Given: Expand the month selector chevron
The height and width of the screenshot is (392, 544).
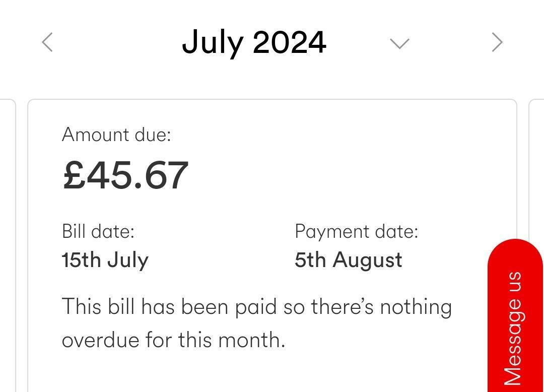Looking at the screenshot, I should (x=399, y=43).
